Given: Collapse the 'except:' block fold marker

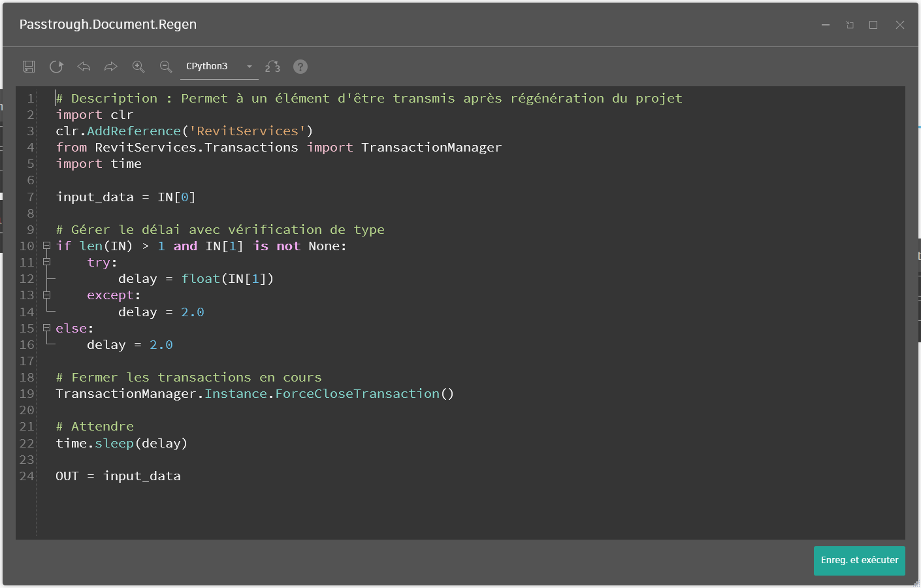Looking at the screenshot, I should pos(46,295).
